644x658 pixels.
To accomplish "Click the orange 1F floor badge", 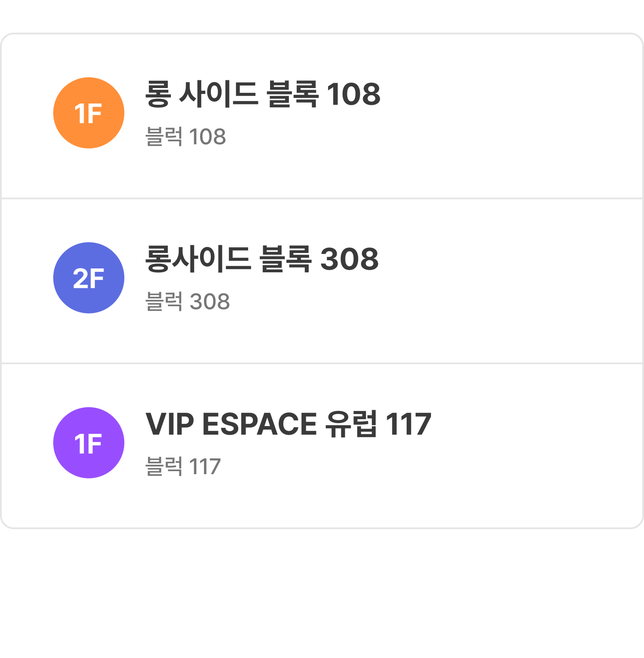I will [89, 113].
